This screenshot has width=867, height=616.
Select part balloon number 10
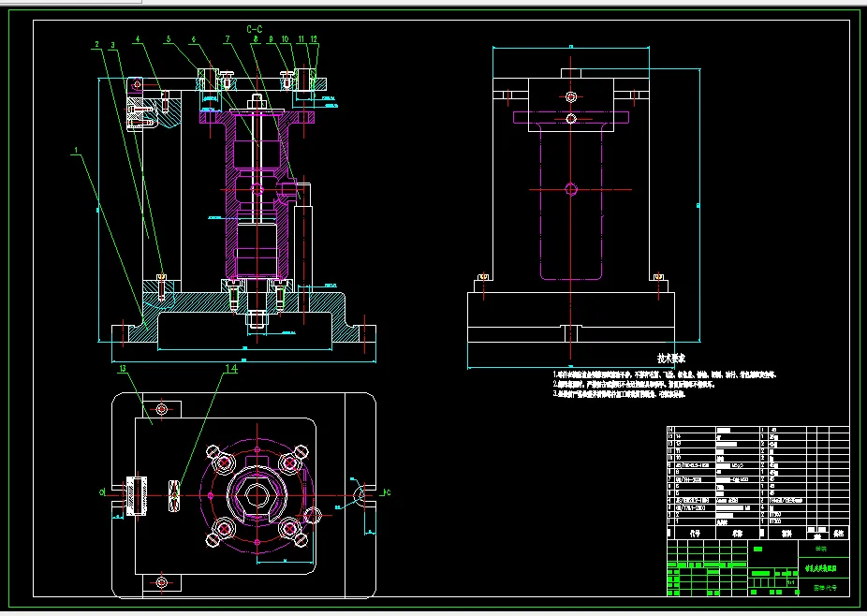click(285, 39)
